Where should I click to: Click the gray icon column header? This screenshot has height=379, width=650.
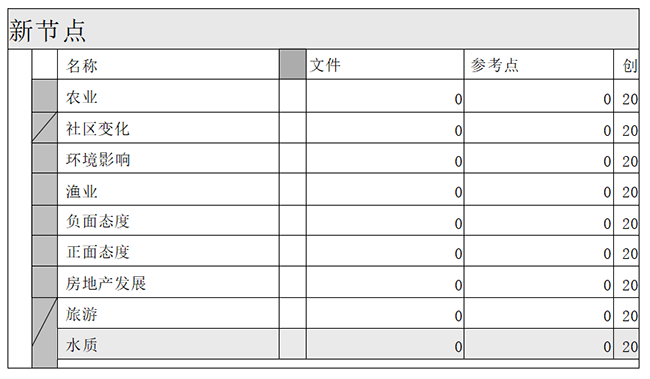click(293, 64)
